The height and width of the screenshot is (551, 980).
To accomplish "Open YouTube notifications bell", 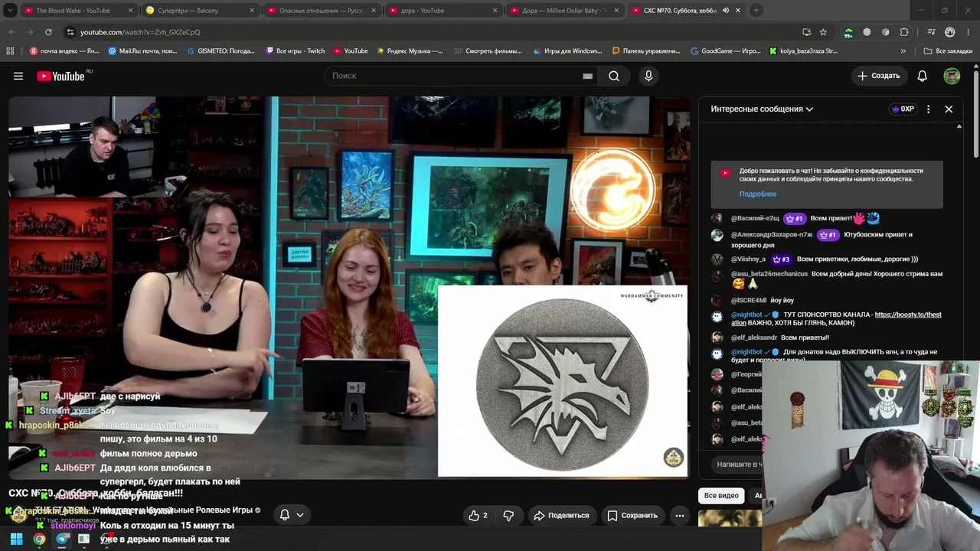I will pos(923,76).
